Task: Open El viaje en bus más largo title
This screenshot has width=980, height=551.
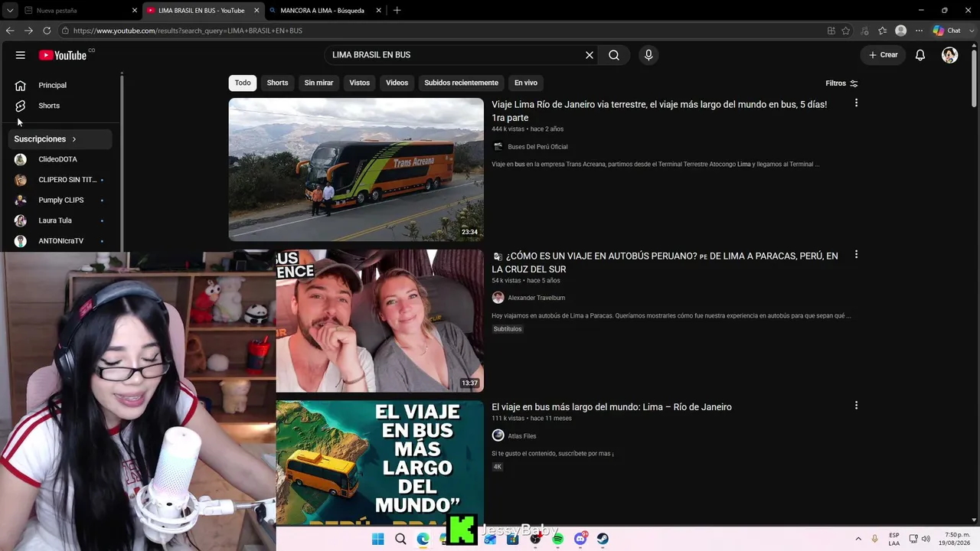Action: (612, 407)
